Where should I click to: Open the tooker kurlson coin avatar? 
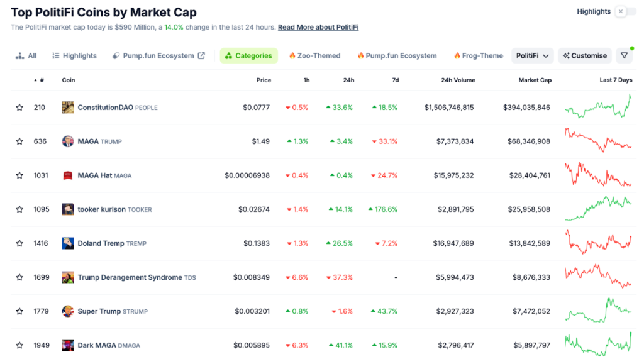[x=68, y=209]
